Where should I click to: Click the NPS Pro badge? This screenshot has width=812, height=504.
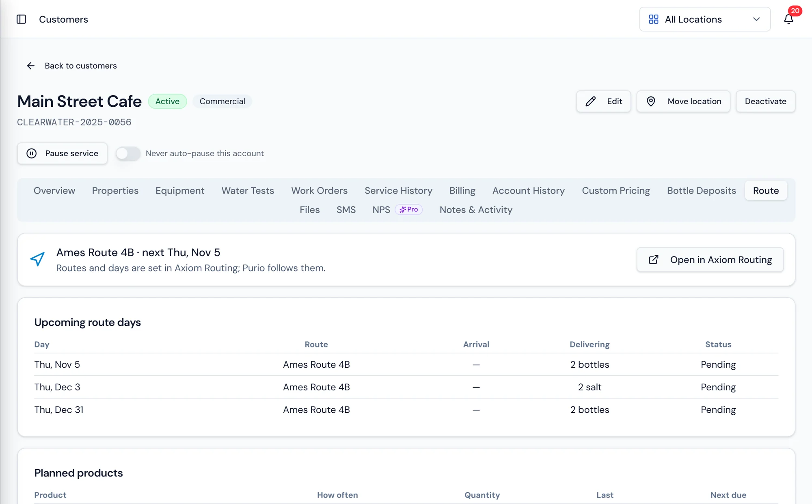tap(409, 209)
